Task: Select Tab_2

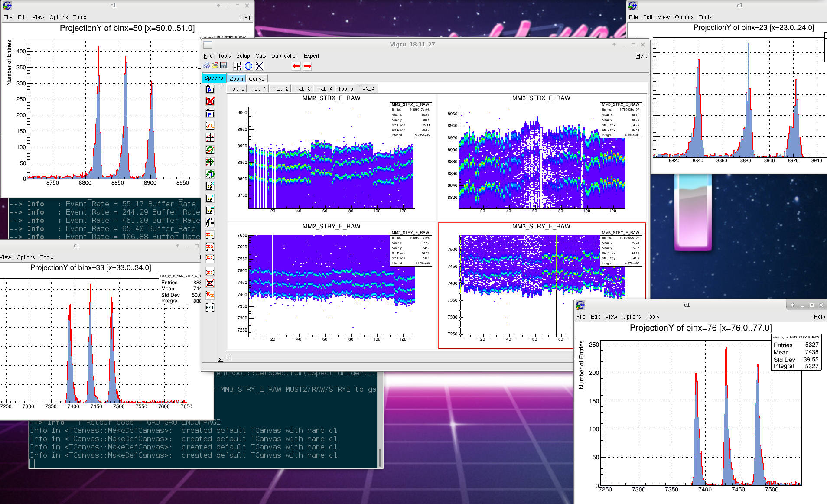Action: [280, 88]
